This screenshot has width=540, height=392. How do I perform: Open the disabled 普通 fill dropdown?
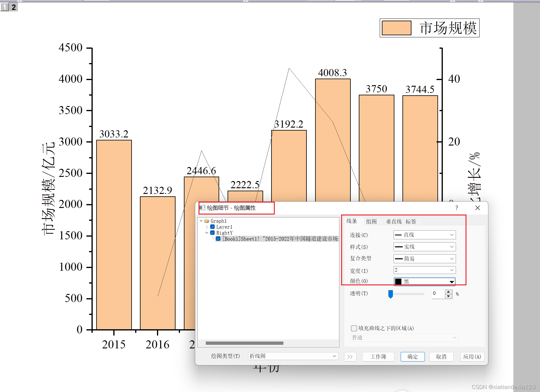point(404,338)
